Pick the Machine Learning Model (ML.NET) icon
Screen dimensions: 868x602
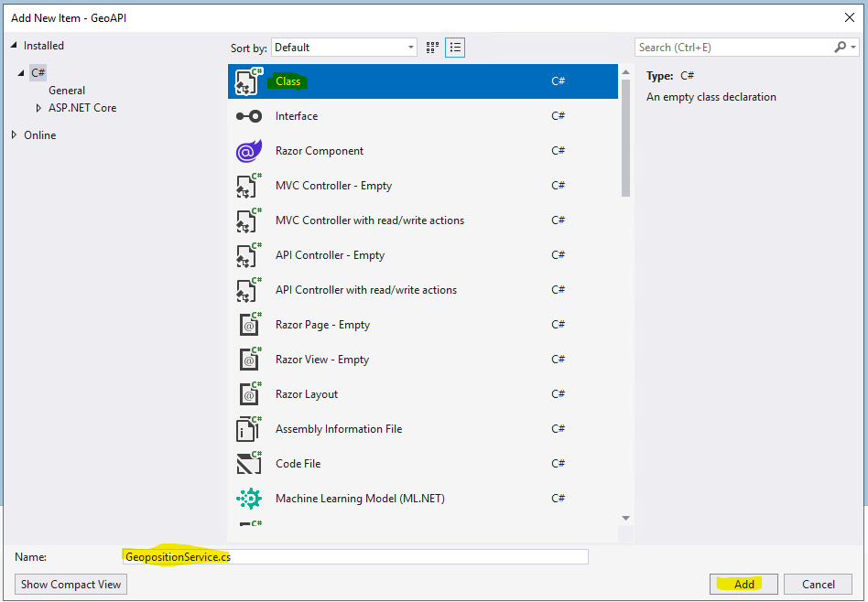coord(248,499)
